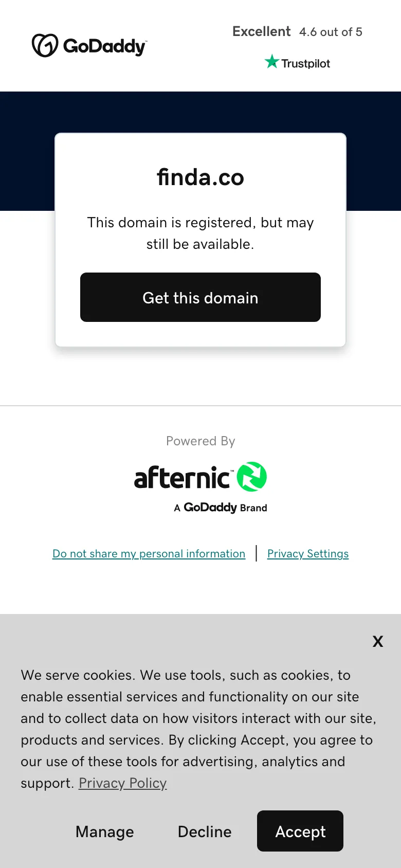This screenshot has height=868, width=401.
Task: Click the GoDaddy heart logo icon
Action: [x=45, y=45]
